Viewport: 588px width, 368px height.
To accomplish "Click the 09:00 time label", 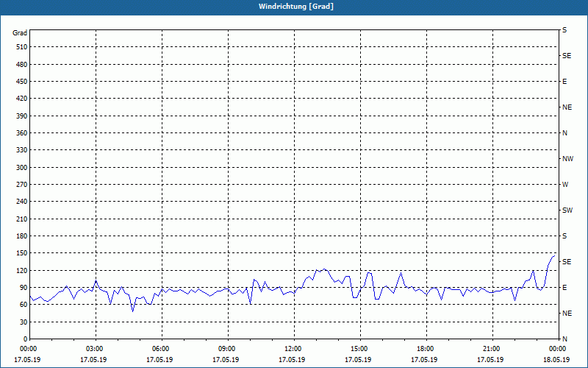I will (x=227, y=349).
